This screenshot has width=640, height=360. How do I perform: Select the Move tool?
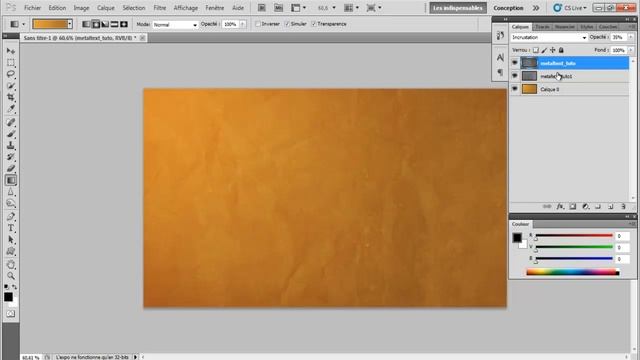pyautogui.click(x=11, y=51)
